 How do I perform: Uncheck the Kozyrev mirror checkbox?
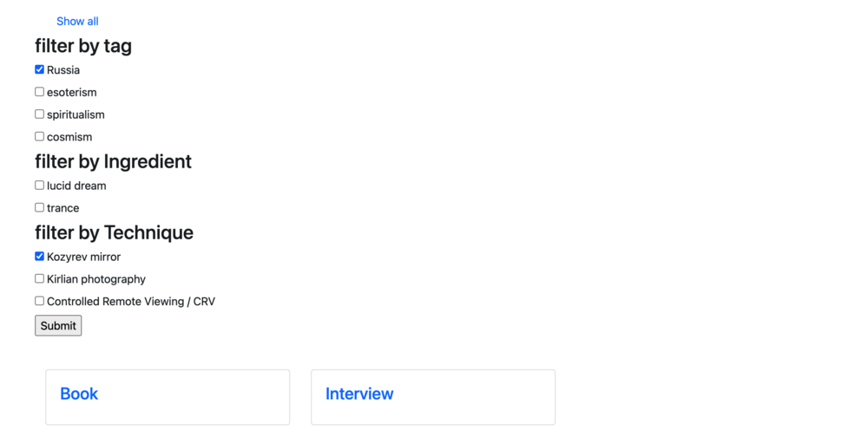pos(39,257)
